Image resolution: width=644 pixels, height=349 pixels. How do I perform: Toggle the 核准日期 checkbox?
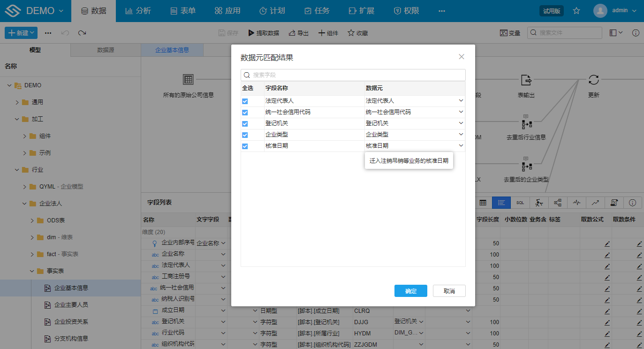(x=245, y=146)
